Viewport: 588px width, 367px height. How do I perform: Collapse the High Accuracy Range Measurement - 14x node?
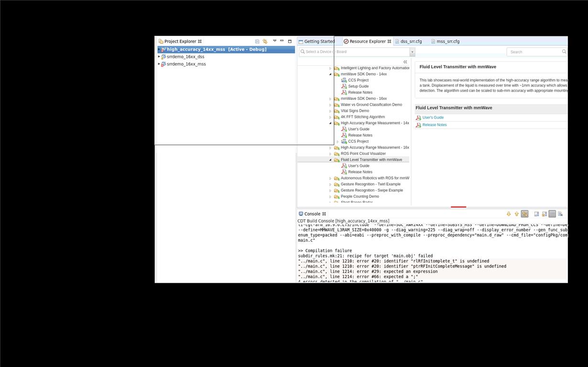(330, 123)
